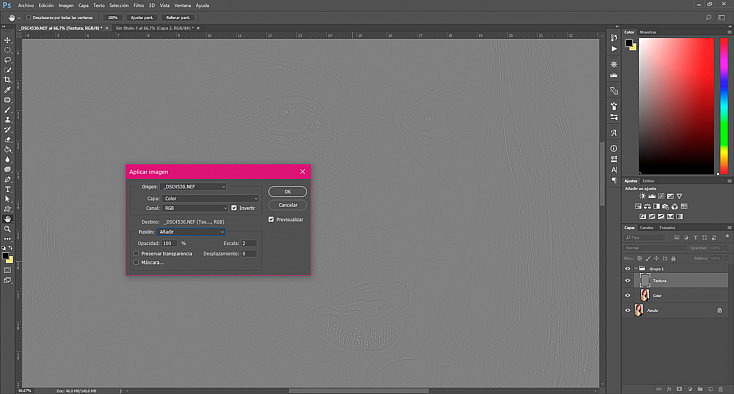Viewport: 734px width, 394px height.
Task: Add a Levels adjustment
Action: point(652,196)
